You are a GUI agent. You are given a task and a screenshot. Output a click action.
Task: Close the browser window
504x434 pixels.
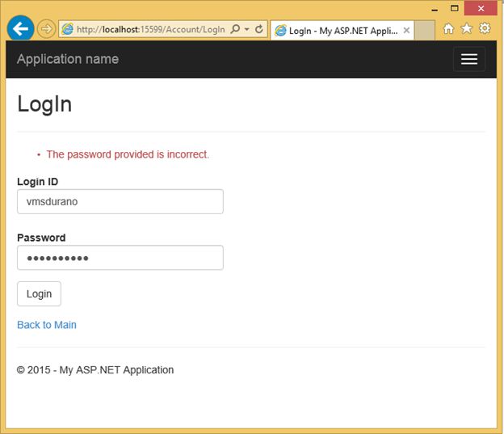pos(481,8)
